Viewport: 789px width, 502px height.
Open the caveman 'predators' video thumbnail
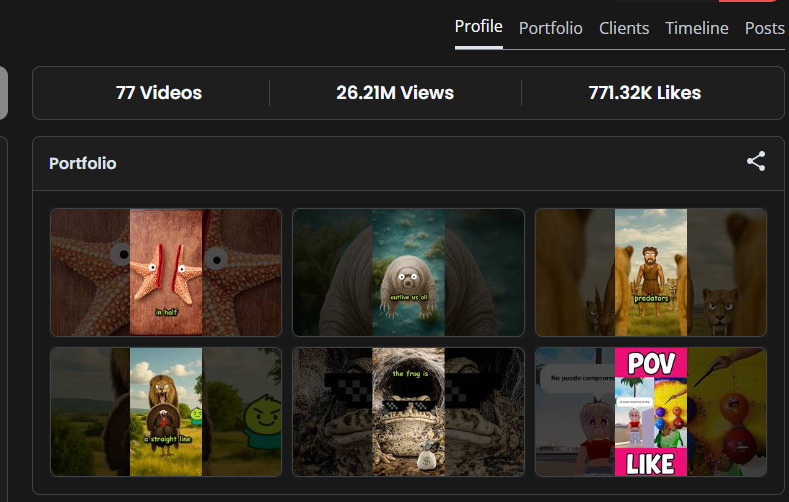[x=651, y=272]
